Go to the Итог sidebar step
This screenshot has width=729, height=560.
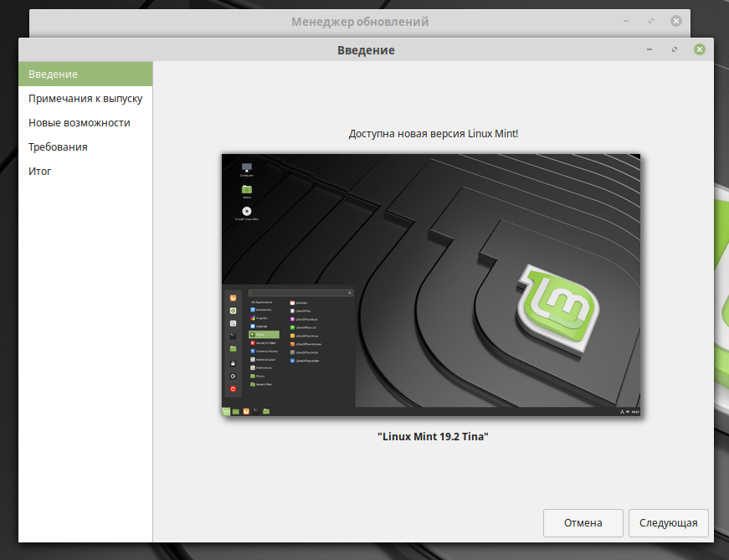pos(40,172)
